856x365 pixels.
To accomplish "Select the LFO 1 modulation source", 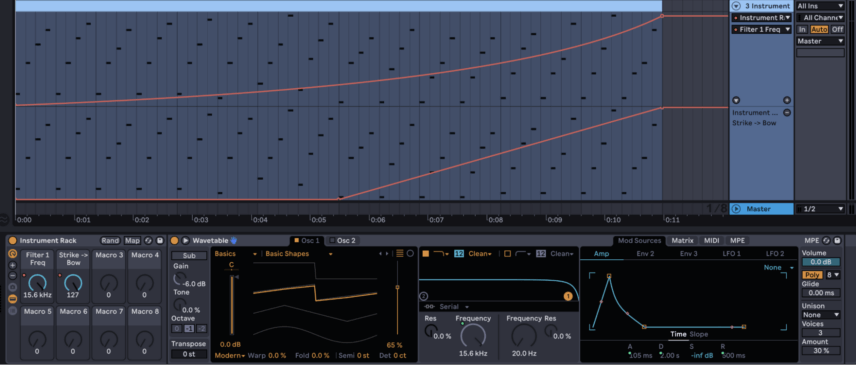I will pyautogui.click(x=732, y=254).
